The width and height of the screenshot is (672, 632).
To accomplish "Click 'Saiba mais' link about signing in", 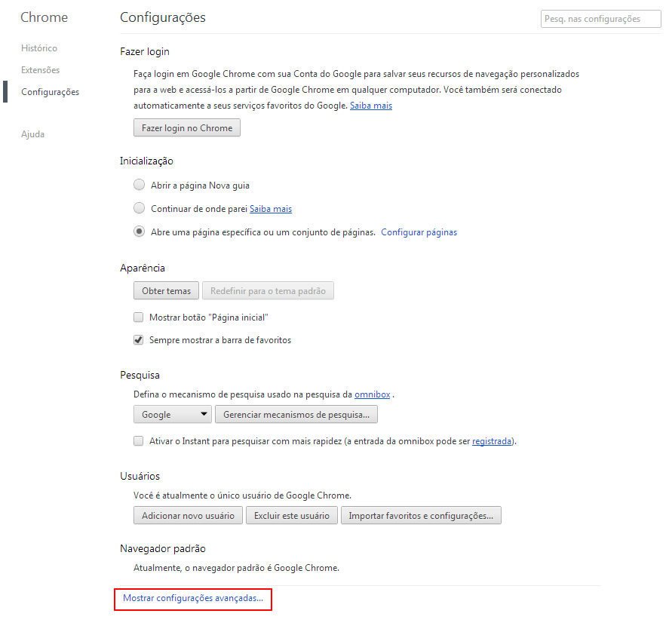I will tap(370, 106).
